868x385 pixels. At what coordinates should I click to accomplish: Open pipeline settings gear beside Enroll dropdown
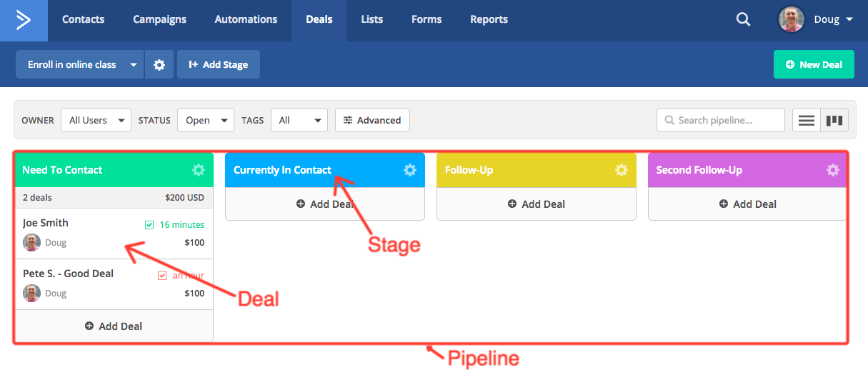pyautogui.click(x=159, y=64)
